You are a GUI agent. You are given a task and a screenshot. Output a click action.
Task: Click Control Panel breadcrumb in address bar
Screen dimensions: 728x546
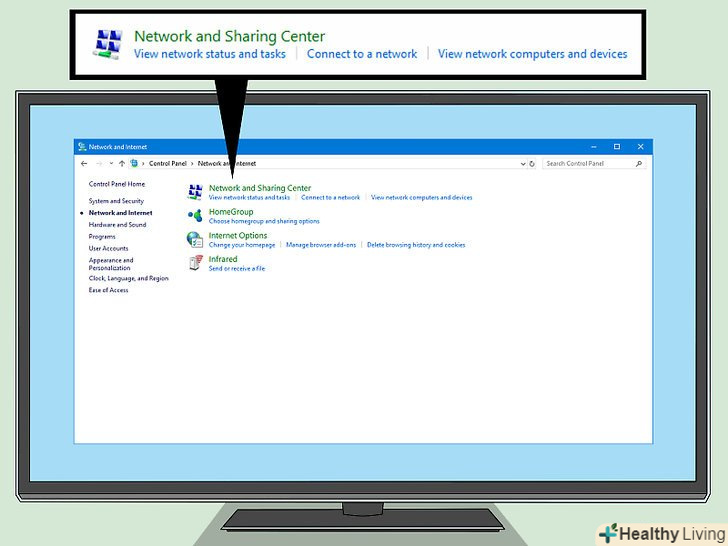tap(168, 163)
